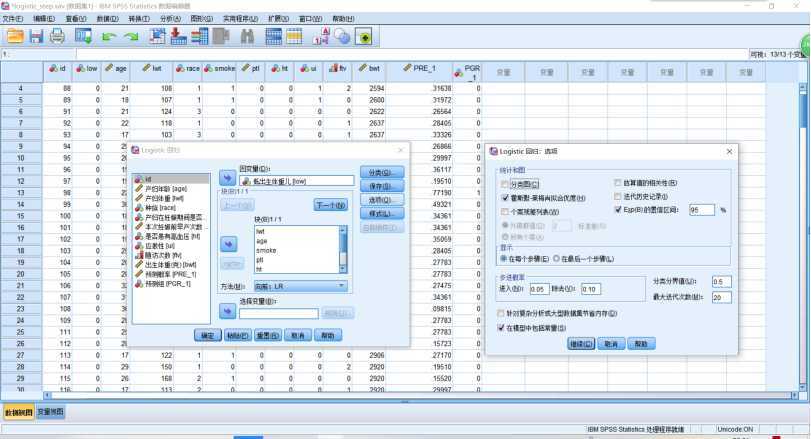
Task: Uncheck the Exp(B) confidence interval checkbox
Action: [618, 210]
